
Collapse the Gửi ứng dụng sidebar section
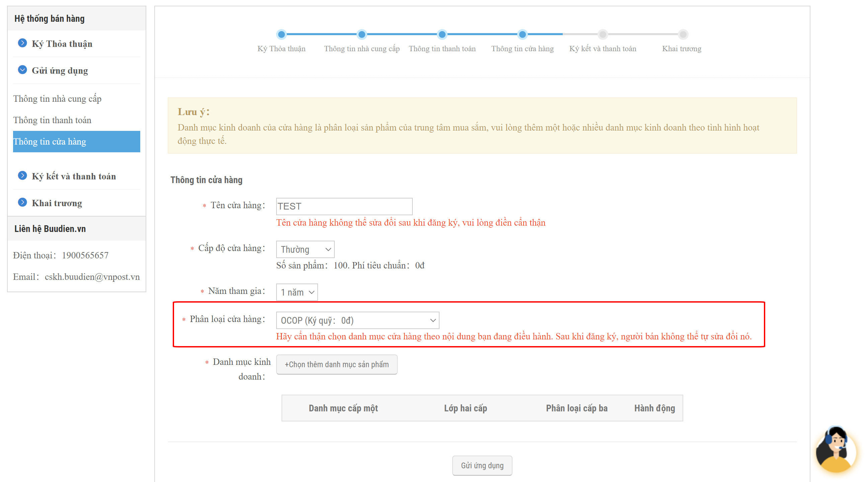point(22,70)
